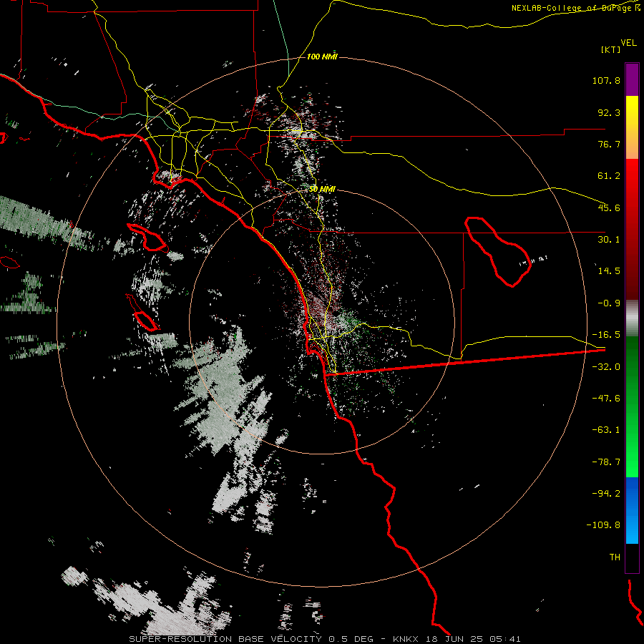The width and height of the screenshot is (644, 644).
Task: Click the 14.5 velocity scale value
Action: (x=609, y=271)
